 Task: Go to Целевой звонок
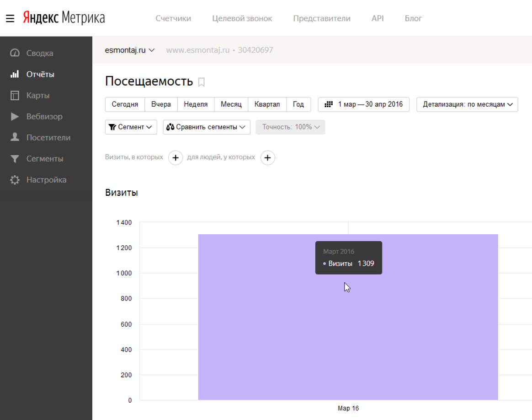point(242,18)
